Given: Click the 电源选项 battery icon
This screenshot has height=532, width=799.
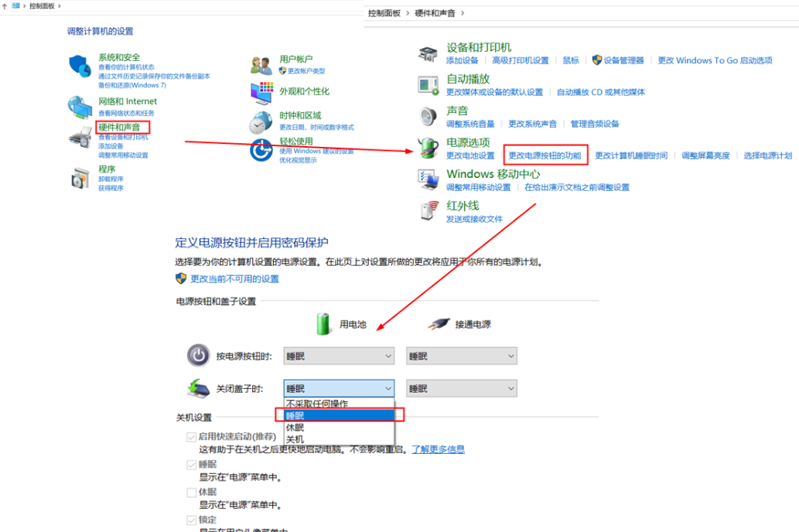Looking at the screenshot, I should pyautogui.click(x=429, y=148).
